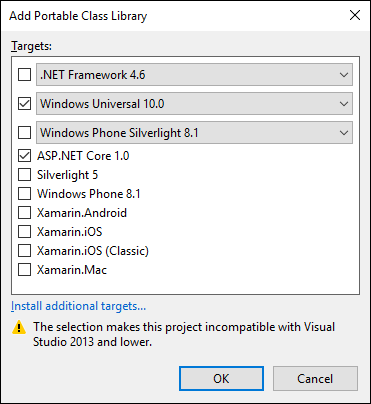Enable the Xamarin.Android target

pyautogui.click(x=24, y=213)
